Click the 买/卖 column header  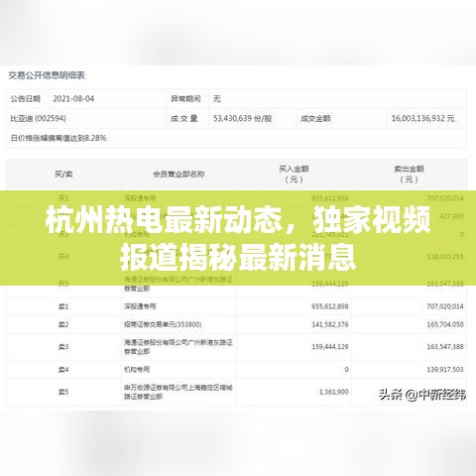pyautogui.click(x=63, y=174)
